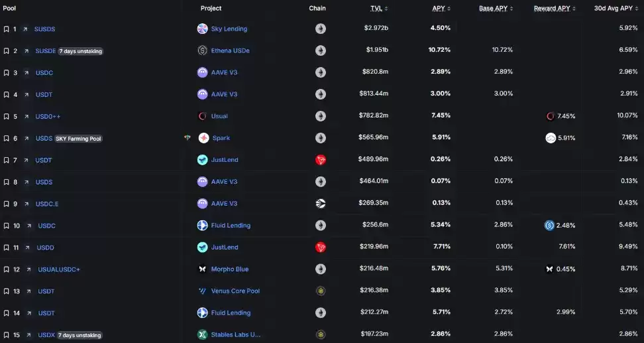Viewport: 644px width, 343px height.
Task: Sort by Base APY column header
Action: pos(494,9)
